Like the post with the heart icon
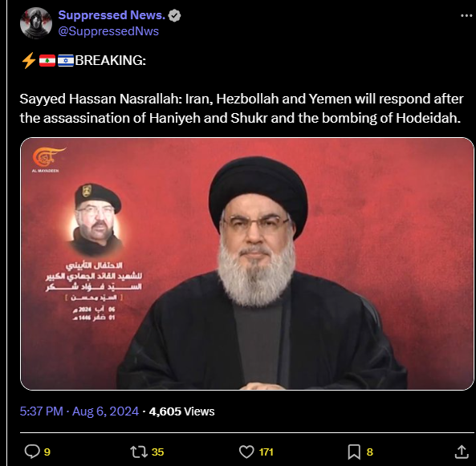This screenshot has width=476, height=466. coord(246,452)
